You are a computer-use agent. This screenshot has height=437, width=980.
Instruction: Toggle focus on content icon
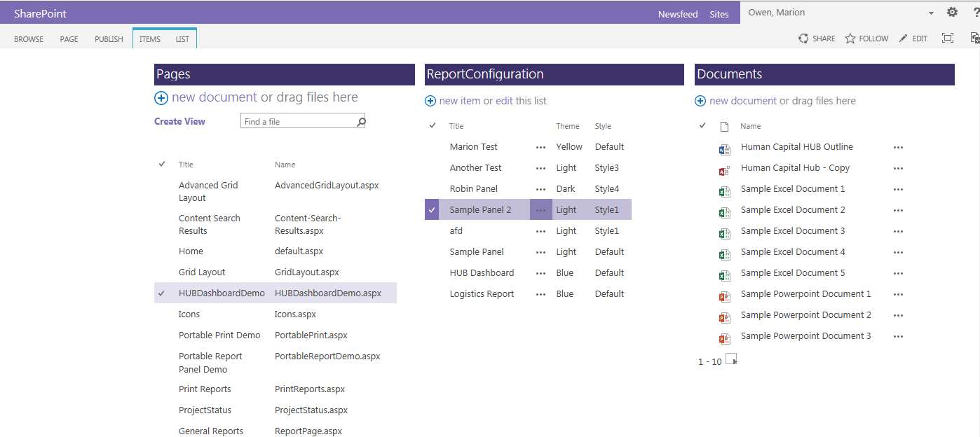coord(948,38)
